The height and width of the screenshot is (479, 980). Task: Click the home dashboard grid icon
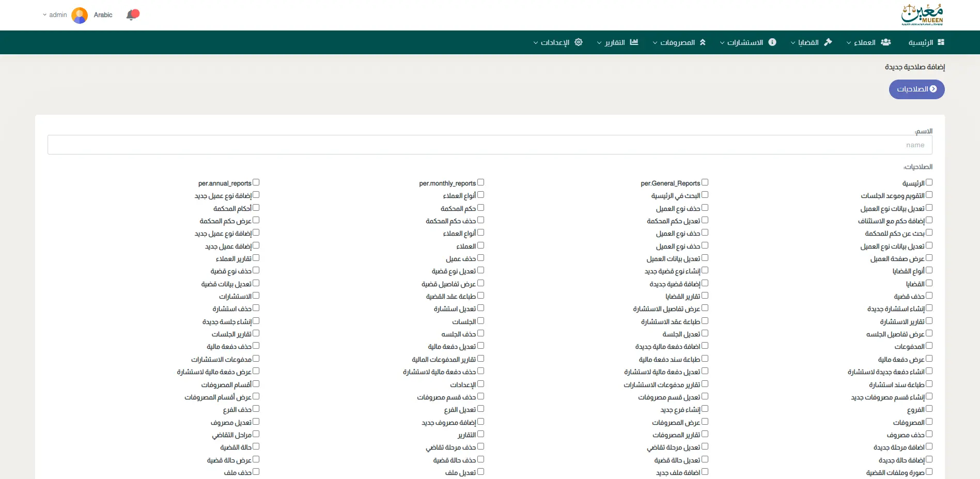(941, 42)
